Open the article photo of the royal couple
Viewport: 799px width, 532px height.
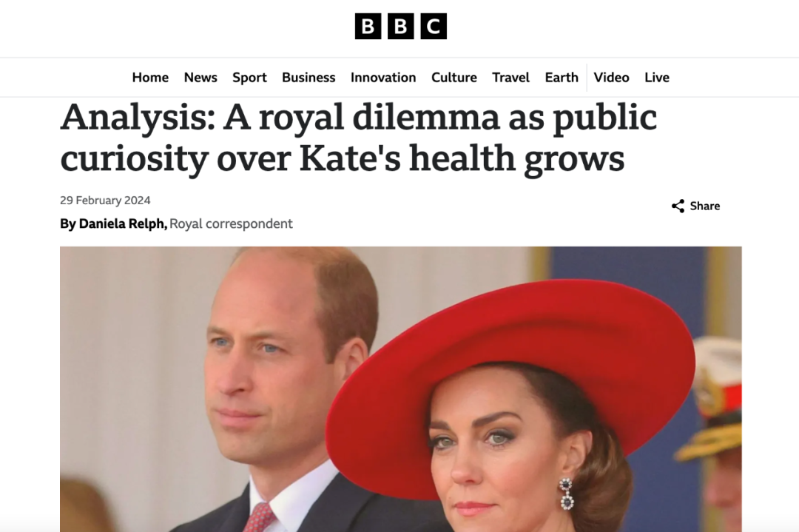click(x=400, y=389)
